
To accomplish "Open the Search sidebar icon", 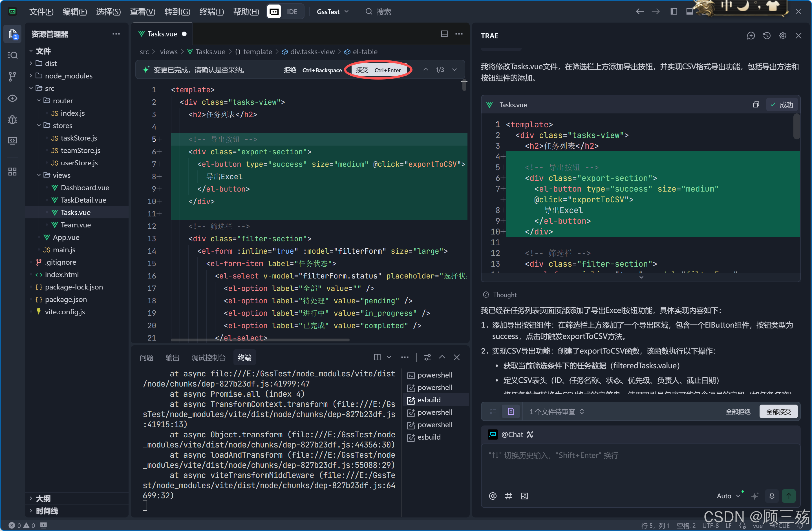I will [x=12, y=55].
